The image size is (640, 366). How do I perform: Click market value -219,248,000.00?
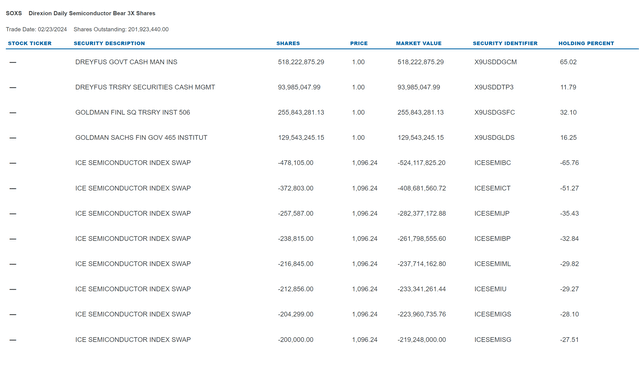pos(422,340)
